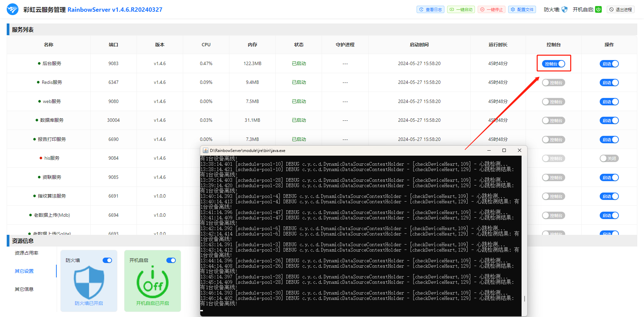Maximize the java.exe console window
This screenshot has height=317, width=644.
(x=504, y=150)
